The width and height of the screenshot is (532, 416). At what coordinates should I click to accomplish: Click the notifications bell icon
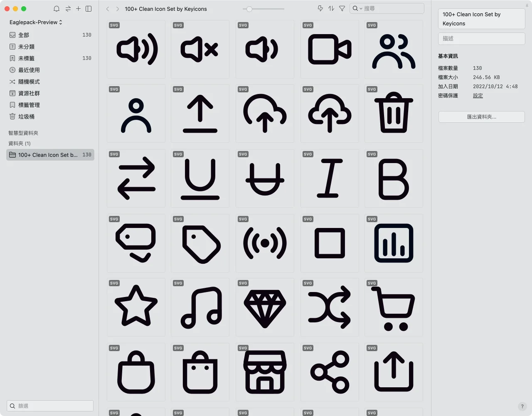tap(57, 9)
